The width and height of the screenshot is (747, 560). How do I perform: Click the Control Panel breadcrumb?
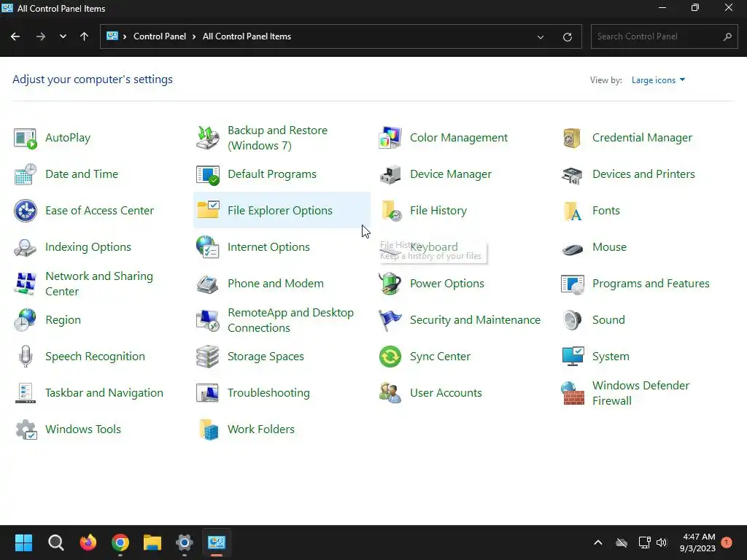pyautogui.click(x=160, y=36)
